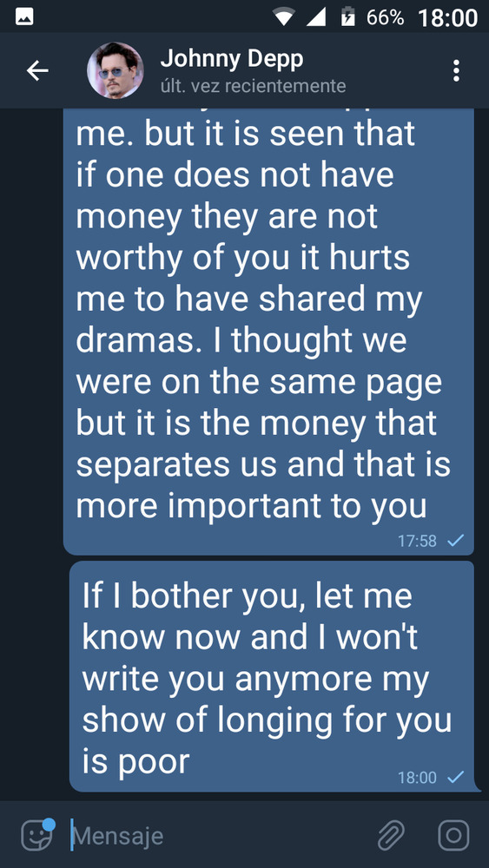Tap the Johnny Depp chat title
489x868 pixels.
(232, 59)
